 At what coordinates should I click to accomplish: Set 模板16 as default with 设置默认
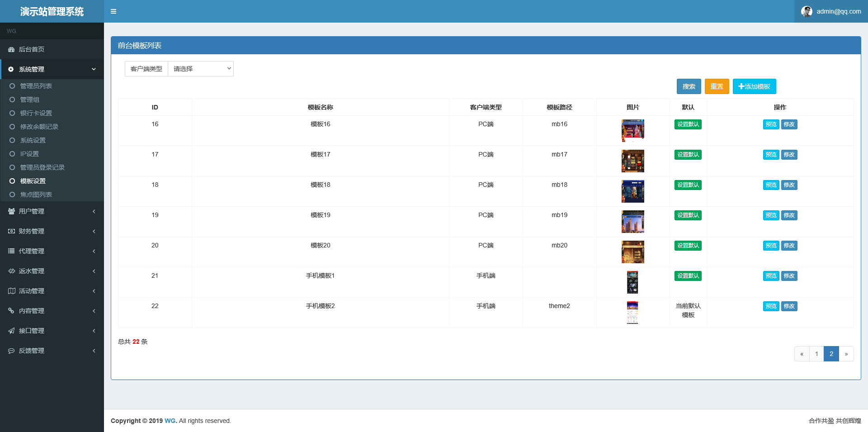pos(688,124)
